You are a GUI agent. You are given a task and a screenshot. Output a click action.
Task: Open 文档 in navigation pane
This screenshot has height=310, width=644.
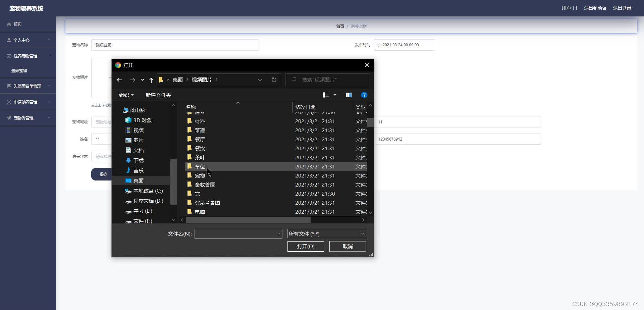coord(135,150)
